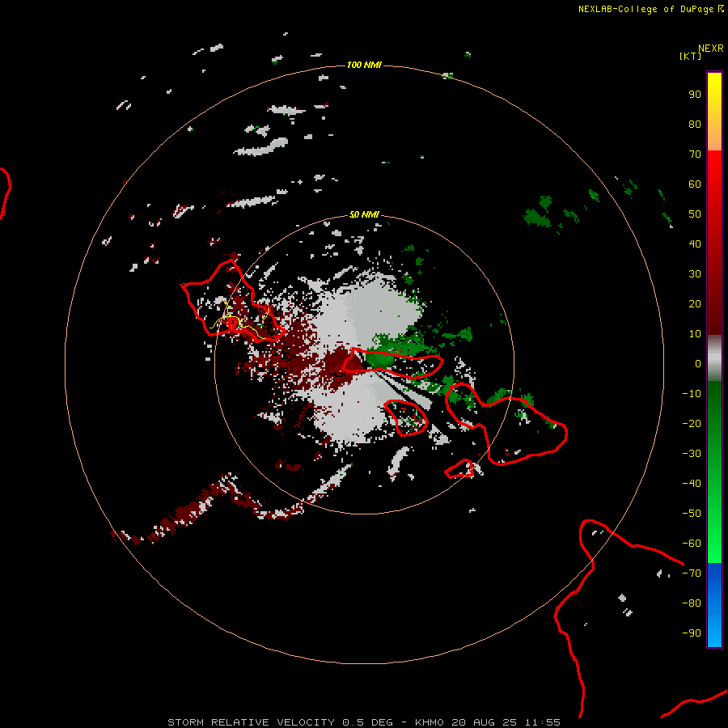Select the positive "60" scale value
The height and width of the screenshot is (728, 728).
[695, 184]
